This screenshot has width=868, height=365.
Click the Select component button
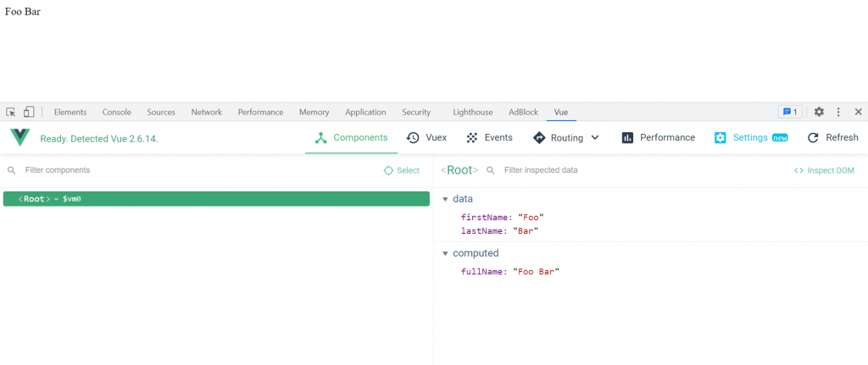click(402, 170)
